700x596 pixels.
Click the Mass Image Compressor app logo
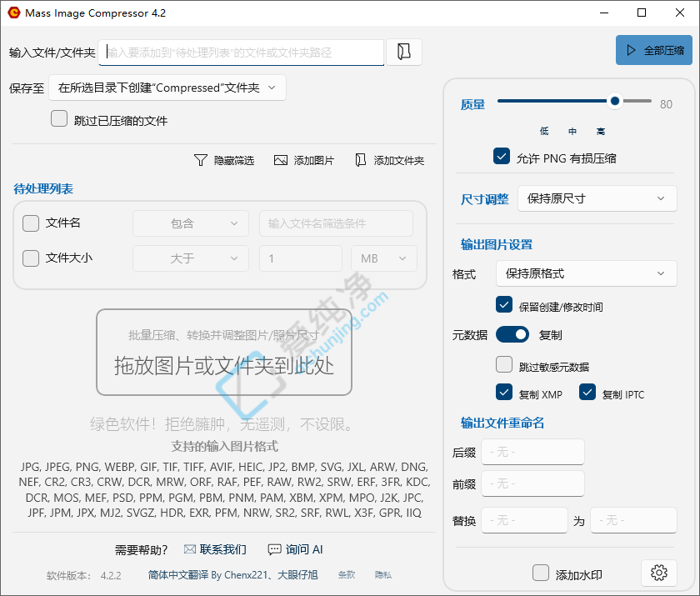pyautogui.click(x=14, y=13)
